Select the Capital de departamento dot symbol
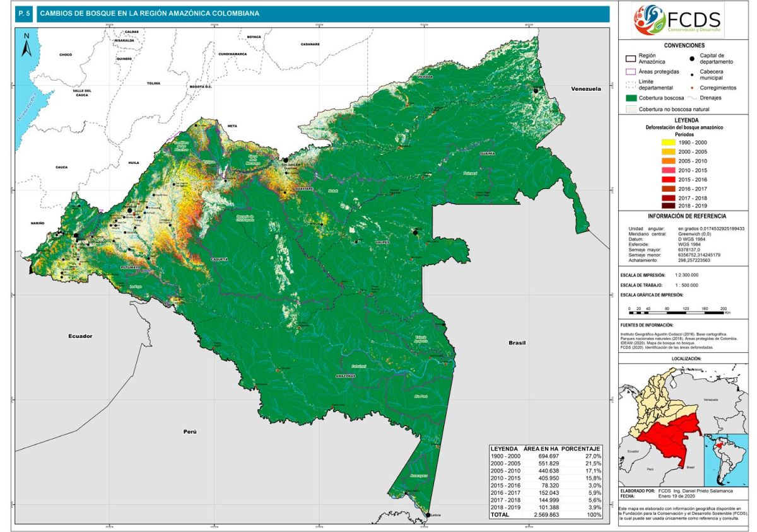Viewport: 757px width, 532px height. [x=692, y=59]
